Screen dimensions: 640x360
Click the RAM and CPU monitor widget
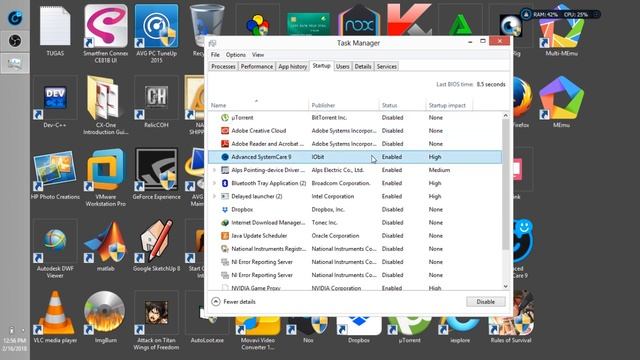pos(560,14)
